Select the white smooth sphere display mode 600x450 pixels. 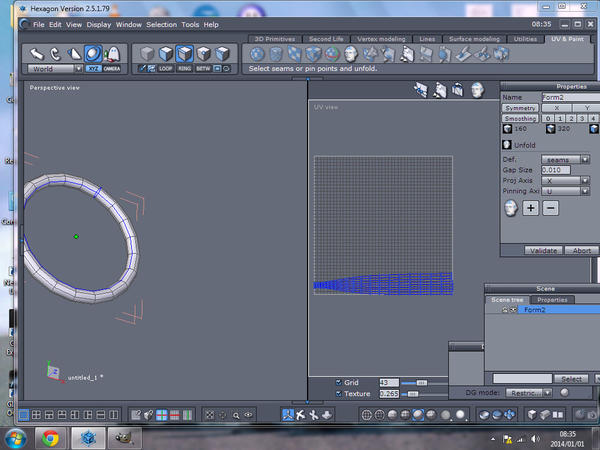460,414
